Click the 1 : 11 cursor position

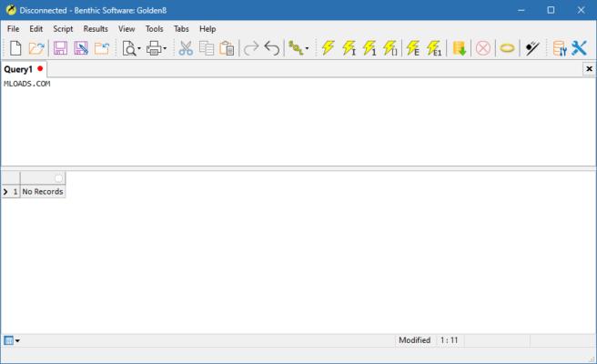450,340
